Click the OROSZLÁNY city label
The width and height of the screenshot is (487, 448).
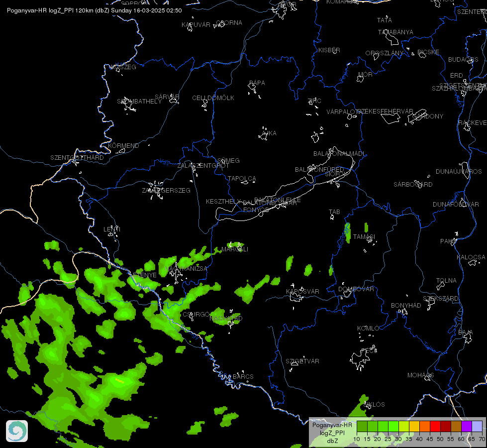[x=384, y=53]
